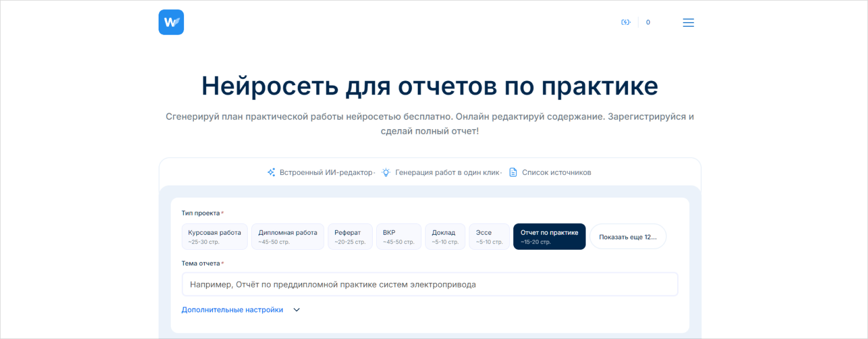868x339 pixels.
Task: Select Дипломная работа project type
Action: point(288,236)
